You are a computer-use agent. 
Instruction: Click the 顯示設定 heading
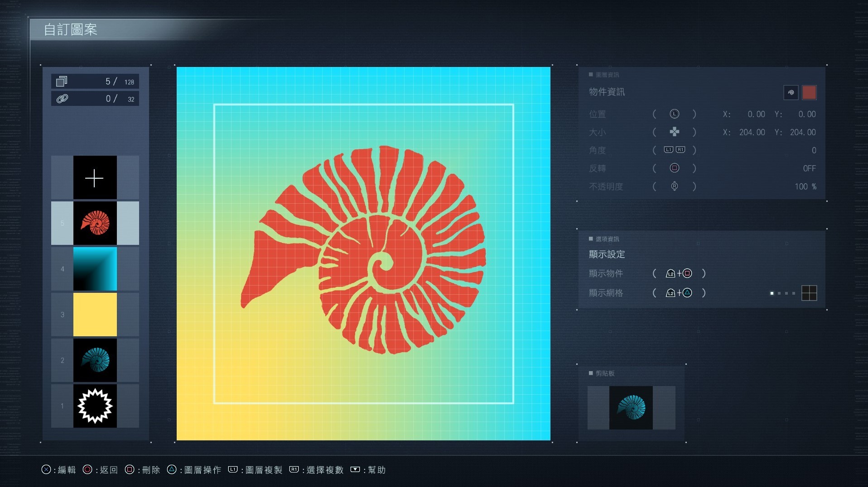(607, 254)
